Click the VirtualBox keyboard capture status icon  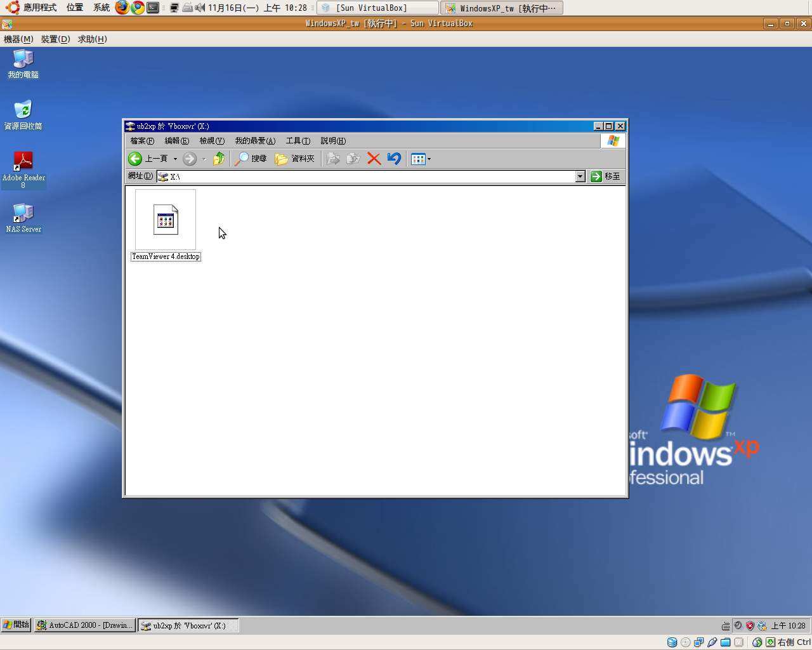(x=770, y=642)
